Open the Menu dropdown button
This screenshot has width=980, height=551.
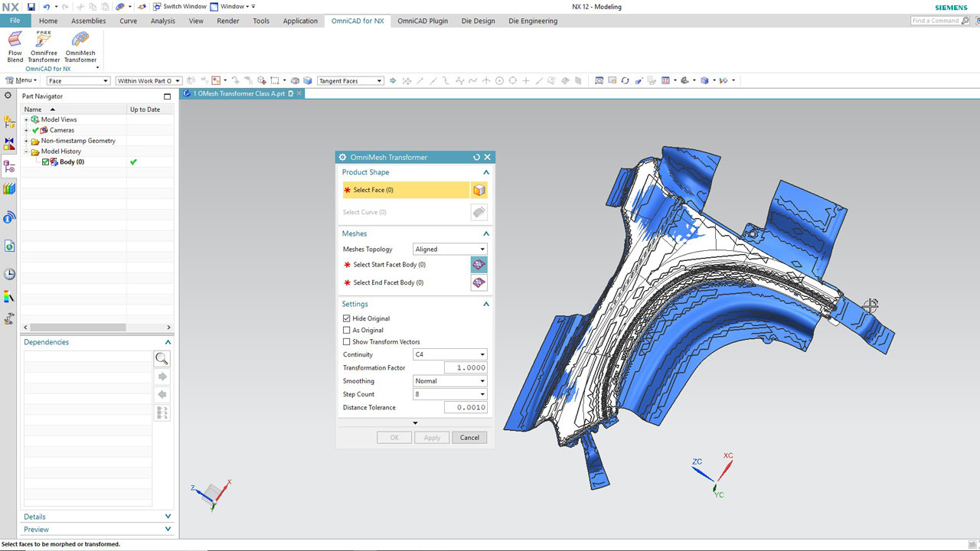[x=21, y=80]
